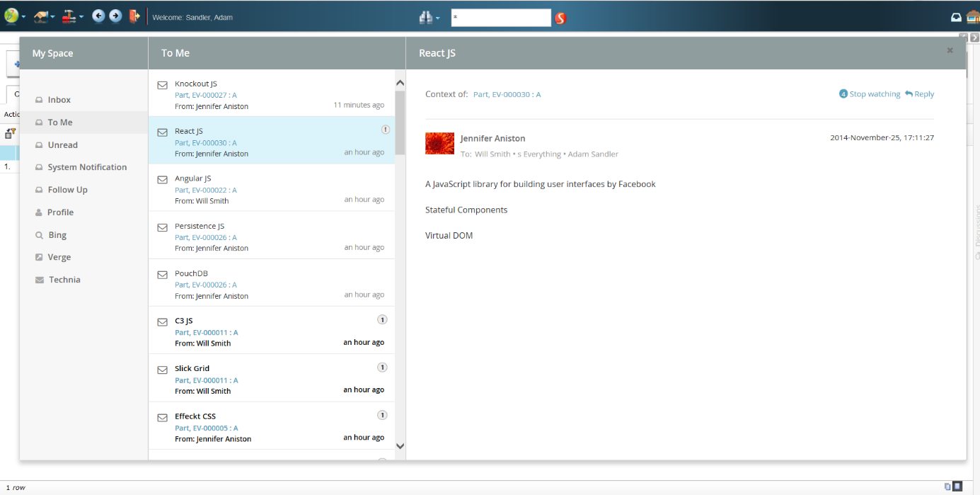The height and width of the screenshot is (495, 980).
Task: Open the inbox tray icon in top bar
Action: (x=956, y=18)
